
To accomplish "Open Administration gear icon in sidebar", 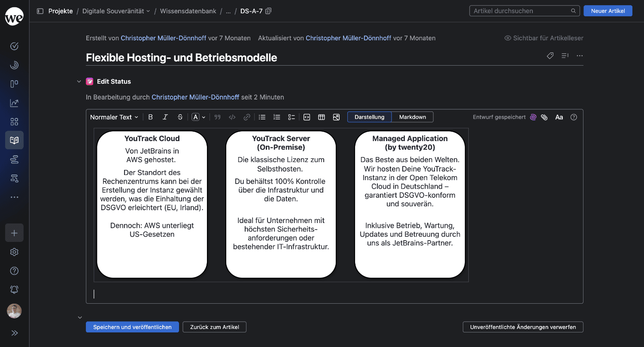I will 14,252.
